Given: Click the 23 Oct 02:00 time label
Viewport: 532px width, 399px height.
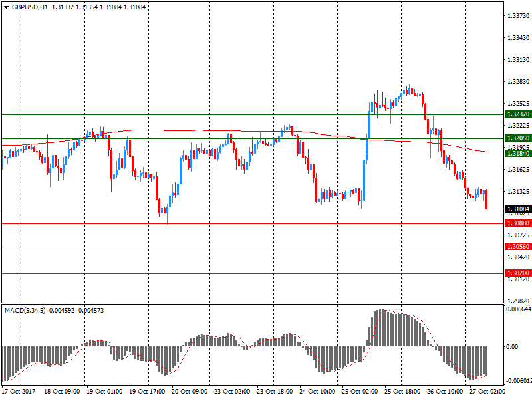Looking at the screenshot, I should coord(232,392).
